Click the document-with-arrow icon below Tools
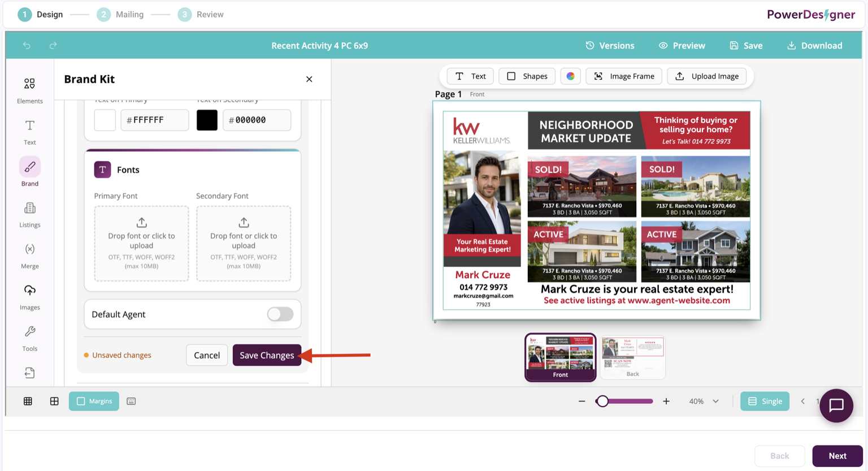This screenshot has height=471, width=868. (x=29, y=373)
